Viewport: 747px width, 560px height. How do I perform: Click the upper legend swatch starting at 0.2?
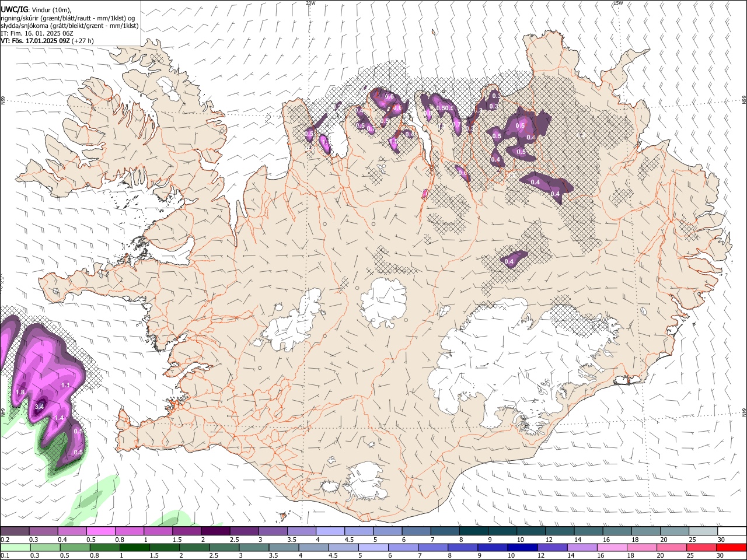(x=15, y=531)
